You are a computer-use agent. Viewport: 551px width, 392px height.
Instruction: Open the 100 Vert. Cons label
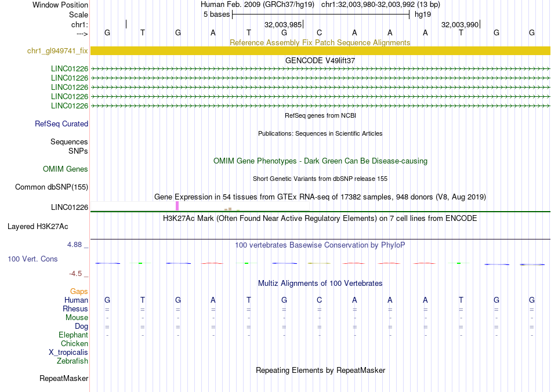click(32, 259)
